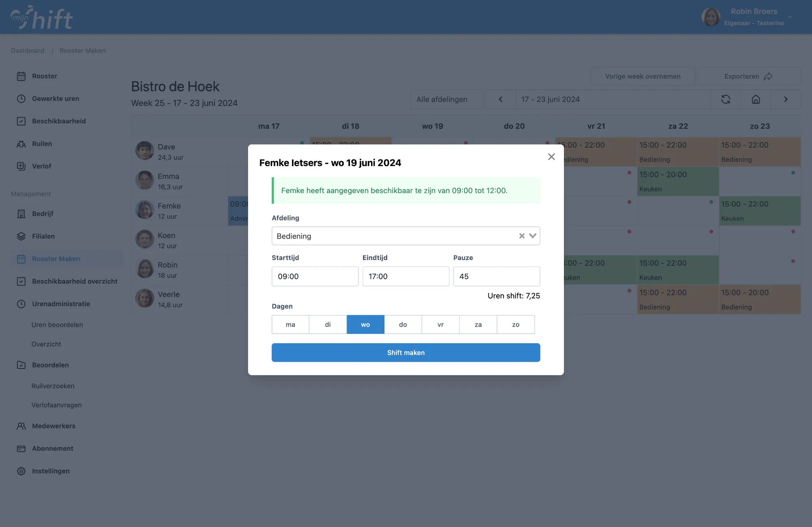812x527 pixels.
Task: Click Dave's avatar in roster
Action: pos(145,151)
